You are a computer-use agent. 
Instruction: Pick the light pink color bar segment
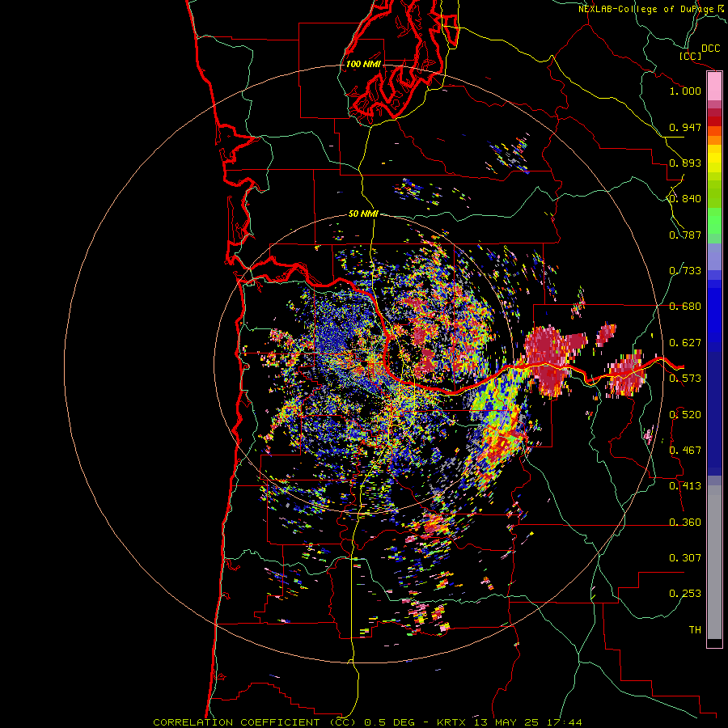(x=714, y=87)
